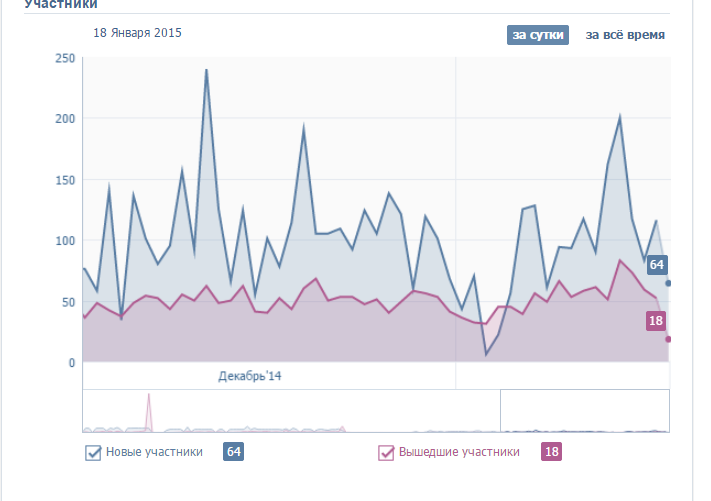Click the pink spike in the overview strip

click(x=149, y=412)
